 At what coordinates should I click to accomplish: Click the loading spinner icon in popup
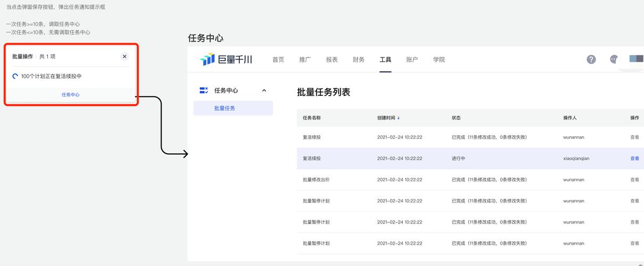click(15, 76)
